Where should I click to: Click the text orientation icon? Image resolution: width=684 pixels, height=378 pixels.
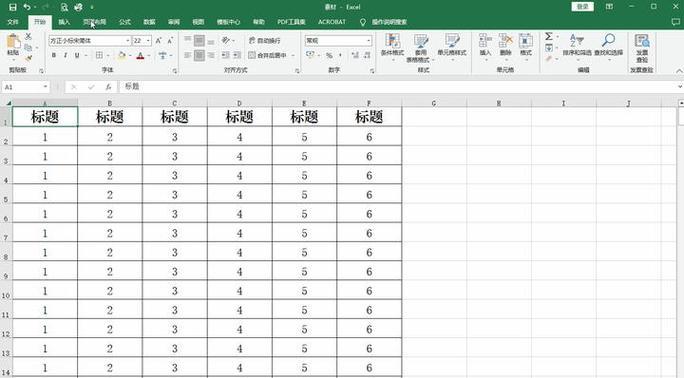pyautogui.click(x=226, y=40)
